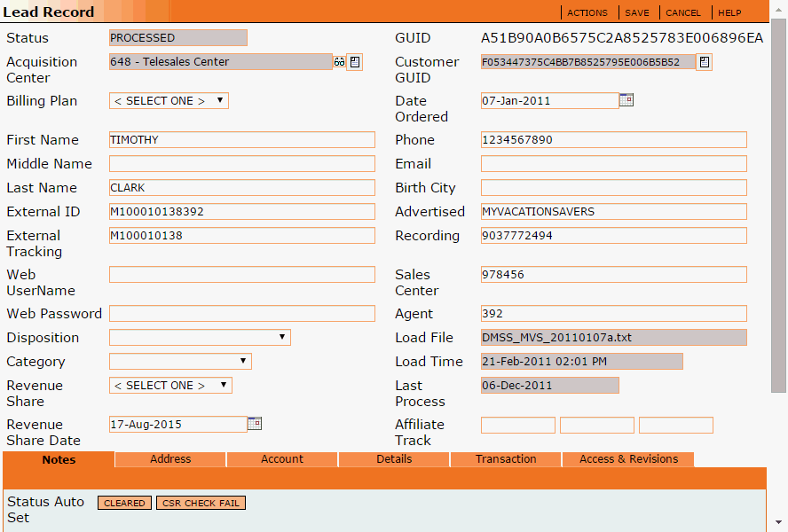The width and height of the screenshot is (788, 532).
Task: Expand the Revenue Share dropdown
Action: 170,386
